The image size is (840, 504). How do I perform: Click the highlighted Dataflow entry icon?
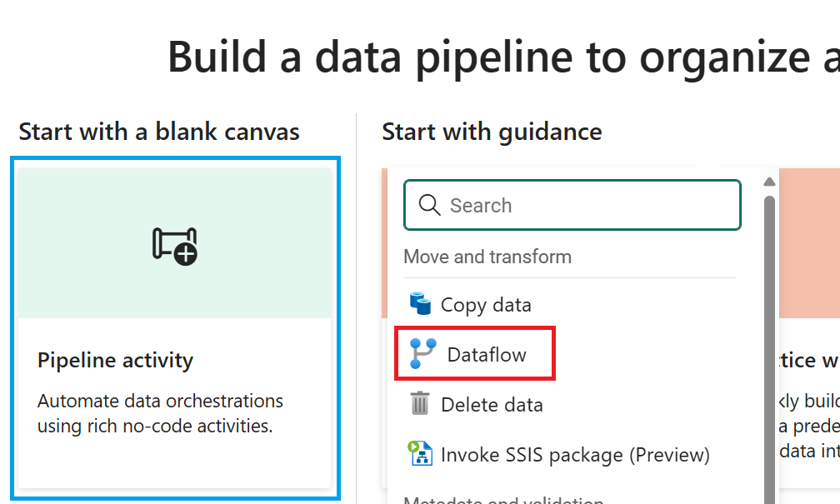click(x=422, y=353)
